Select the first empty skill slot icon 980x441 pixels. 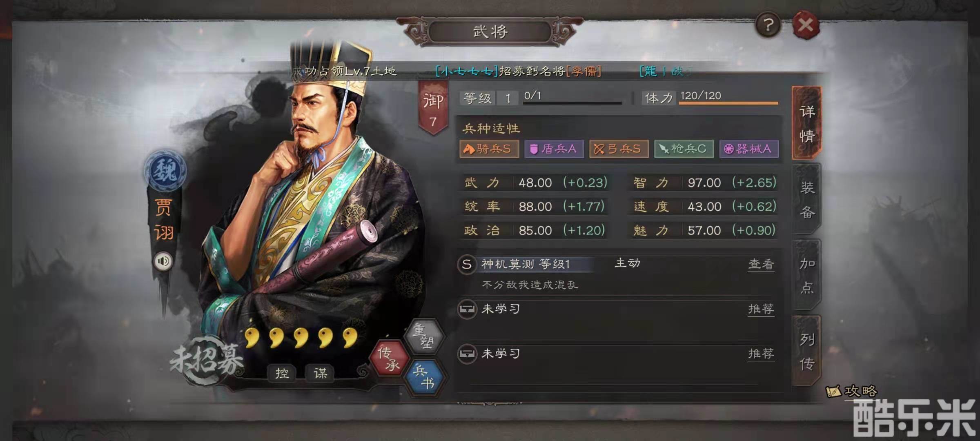pyautogui.click(x=467, y=309)
